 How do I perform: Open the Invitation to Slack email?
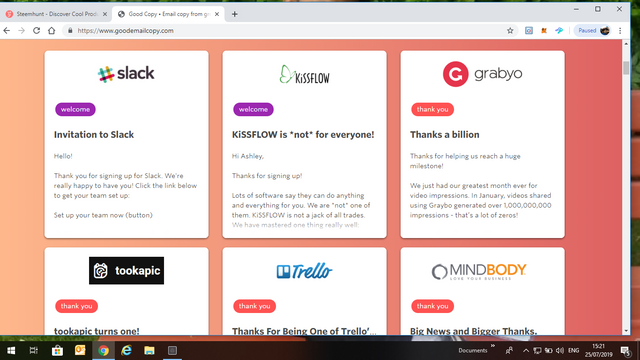94,135
